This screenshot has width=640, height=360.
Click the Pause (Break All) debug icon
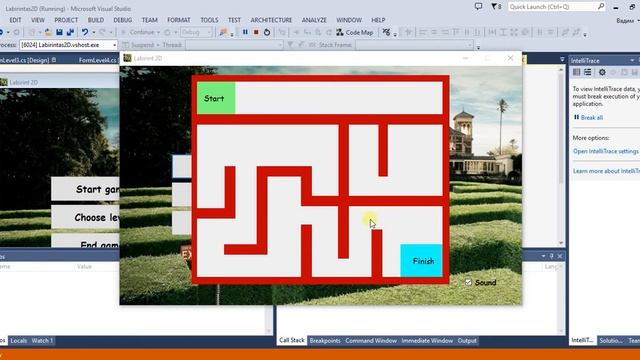click(x=245, y=32)
